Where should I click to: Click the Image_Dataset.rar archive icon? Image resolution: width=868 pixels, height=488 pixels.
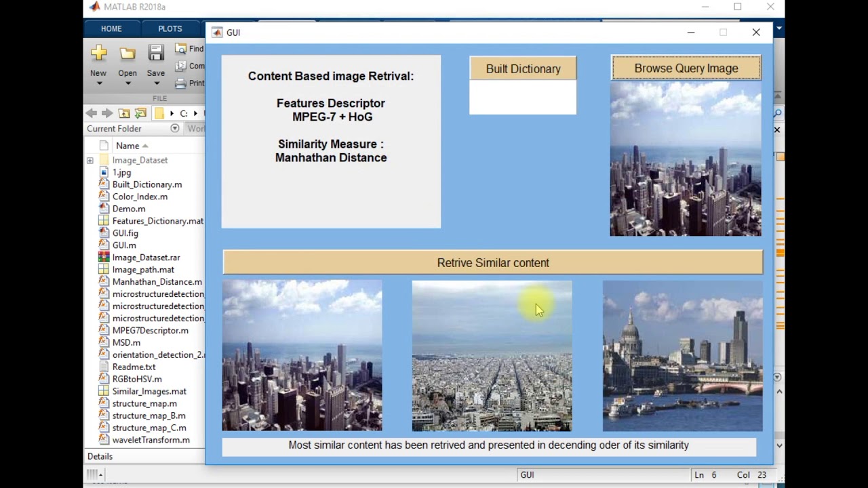point(104,258)
